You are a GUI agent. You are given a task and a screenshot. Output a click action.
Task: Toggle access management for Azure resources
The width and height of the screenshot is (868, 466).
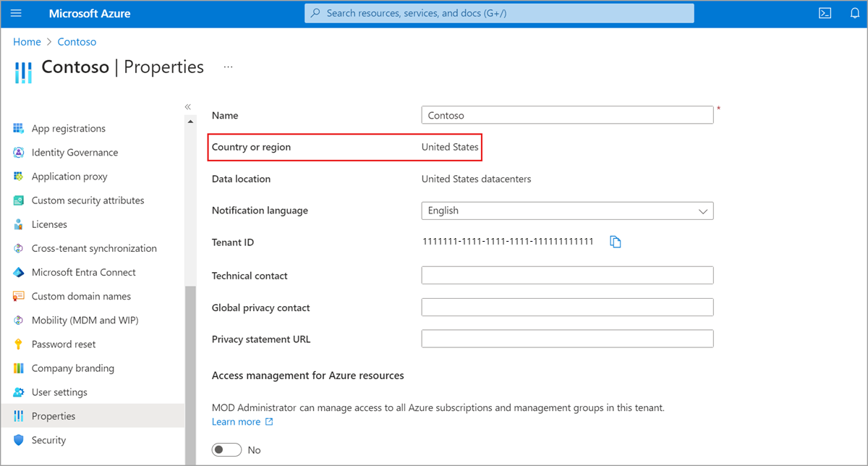click(x=226, y=450)
